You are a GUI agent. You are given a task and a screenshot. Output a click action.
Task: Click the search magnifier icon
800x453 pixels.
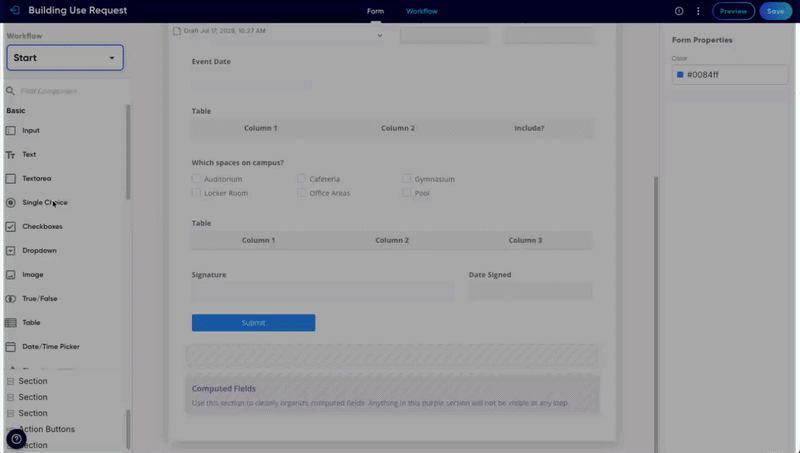(x=10, y=91)
